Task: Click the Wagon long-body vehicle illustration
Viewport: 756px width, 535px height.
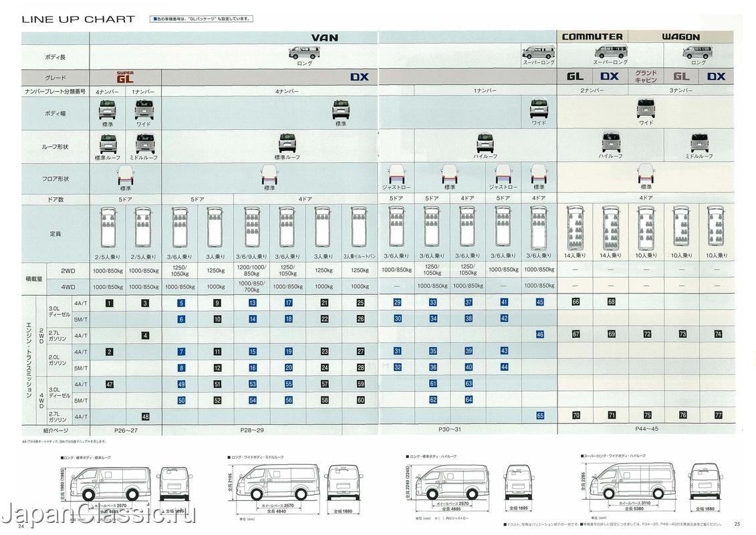Action: 698,52
